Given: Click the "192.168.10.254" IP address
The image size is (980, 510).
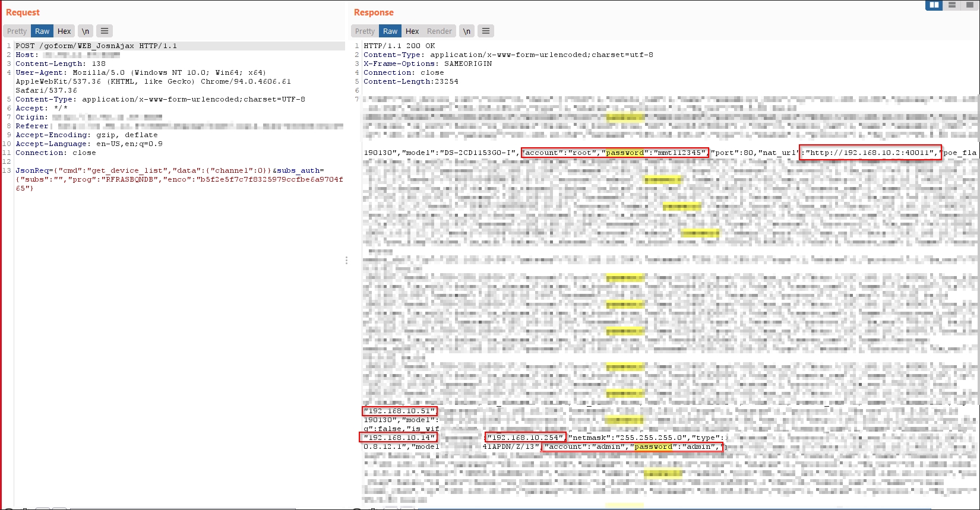Looking at the screenshot, I should click(x=525, y=438).
